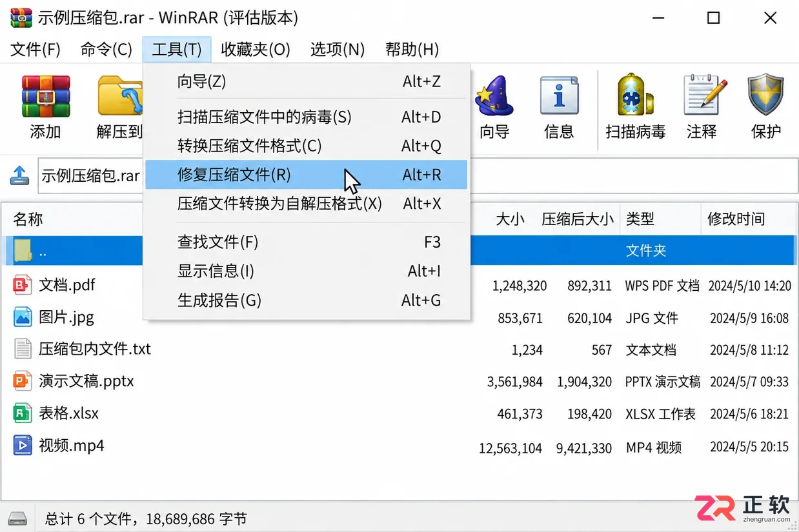This screenshot has height=532, width=799.
Task: Click the drive icon in status bar
Action: tap(18, 518)
